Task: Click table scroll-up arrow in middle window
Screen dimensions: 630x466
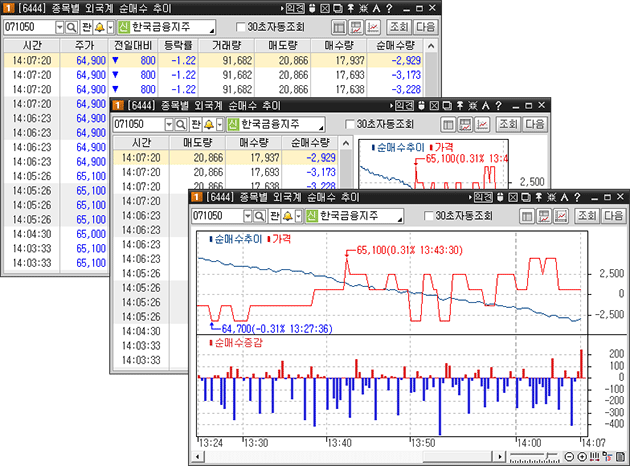Action: click(x=346, y=143)
